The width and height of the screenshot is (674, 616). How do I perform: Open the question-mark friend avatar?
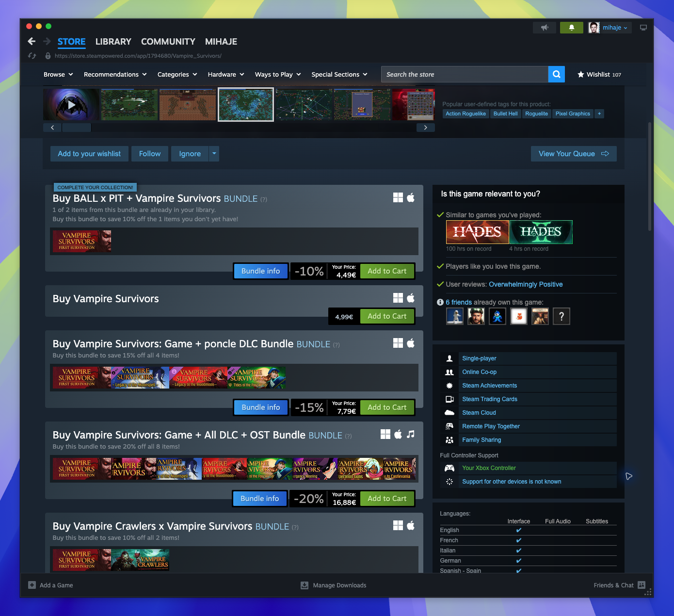(562, 316)
